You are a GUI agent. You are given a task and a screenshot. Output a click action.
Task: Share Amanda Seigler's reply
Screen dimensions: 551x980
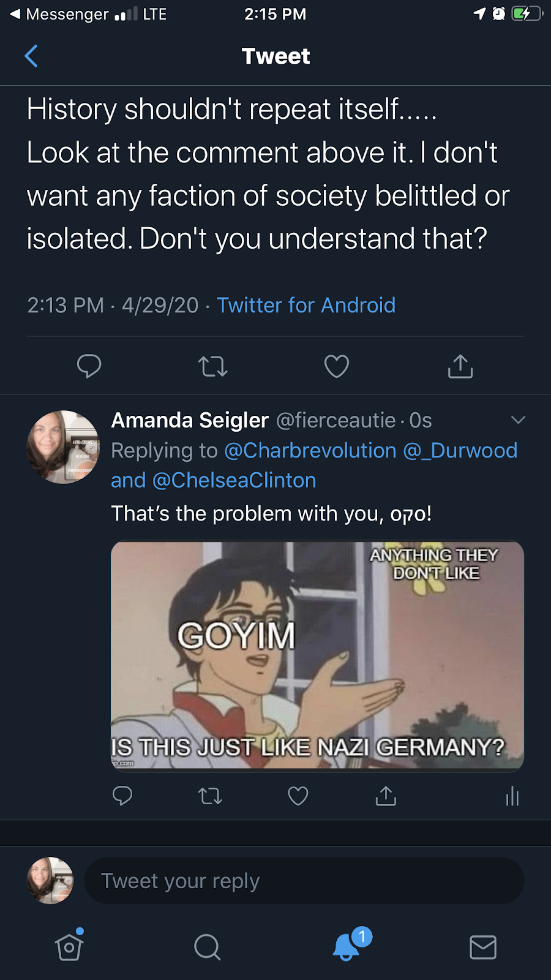(x=386, y=796)
